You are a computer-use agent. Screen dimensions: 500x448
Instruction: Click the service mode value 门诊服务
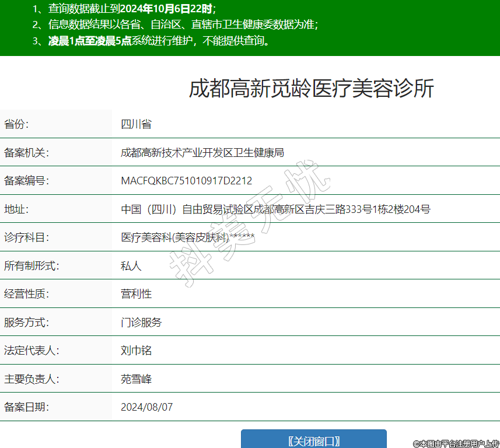[141, 322]
